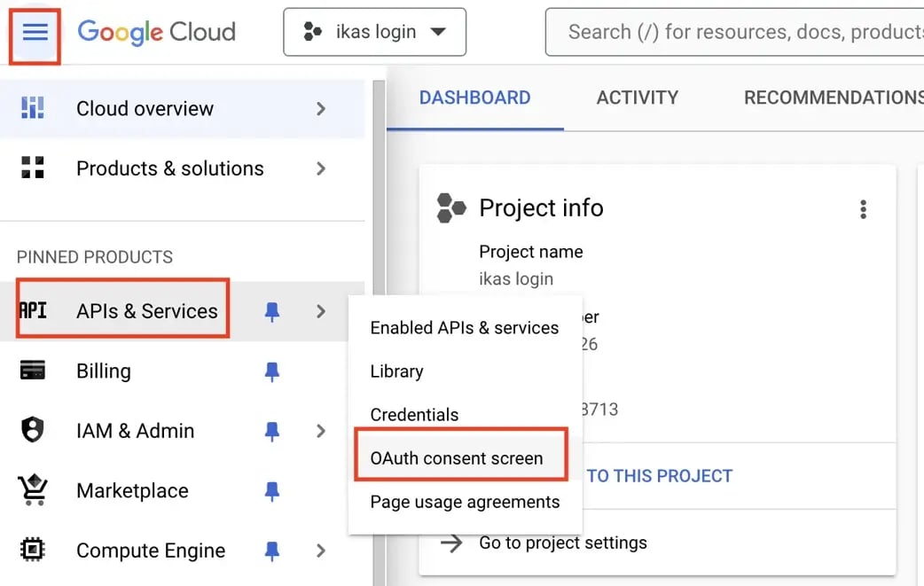Click the Cloud overview dashboard icon

33,108
